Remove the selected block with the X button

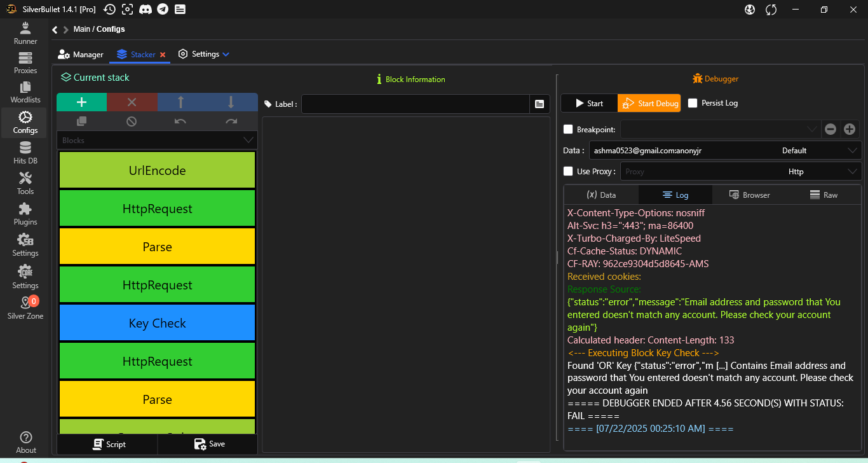click(132, 102)
